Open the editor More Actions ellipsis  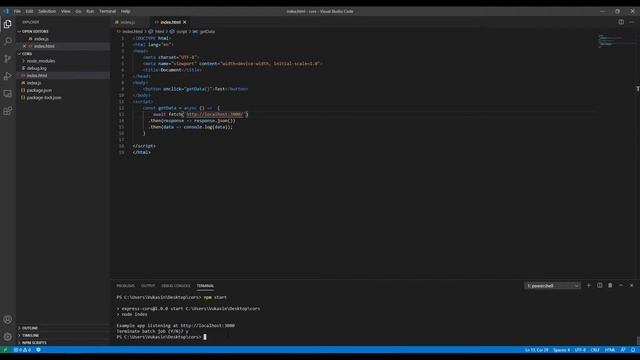[632, 22]
